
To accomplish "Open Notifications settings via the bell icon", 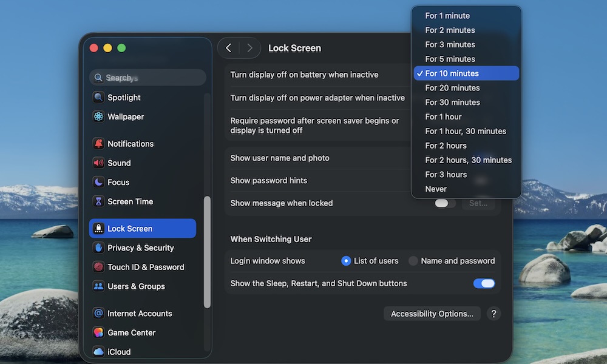I will coord(99,143).
